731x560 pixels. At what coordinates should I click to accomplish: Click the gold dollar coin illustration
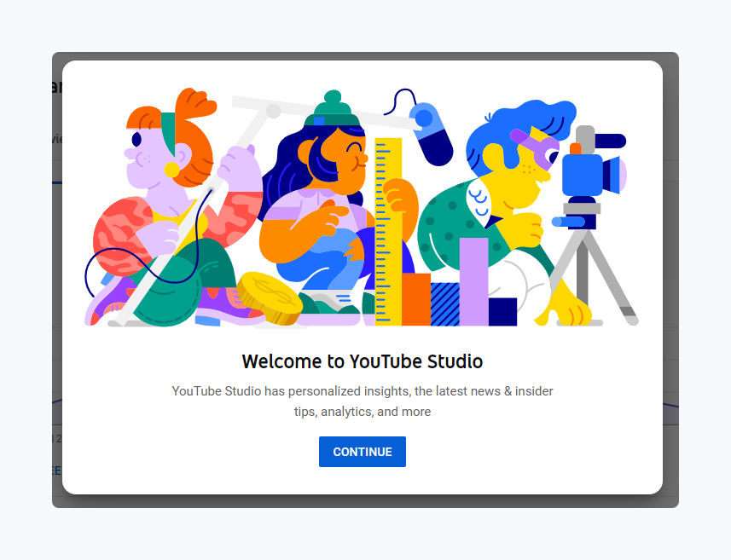pyautogui.click(x=268, y=297)
